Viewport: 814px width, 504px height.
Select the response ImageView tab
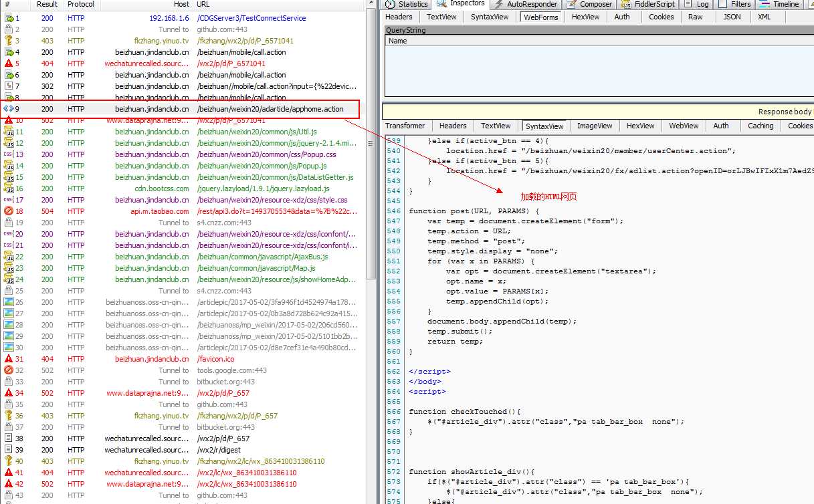coord(595,126)
